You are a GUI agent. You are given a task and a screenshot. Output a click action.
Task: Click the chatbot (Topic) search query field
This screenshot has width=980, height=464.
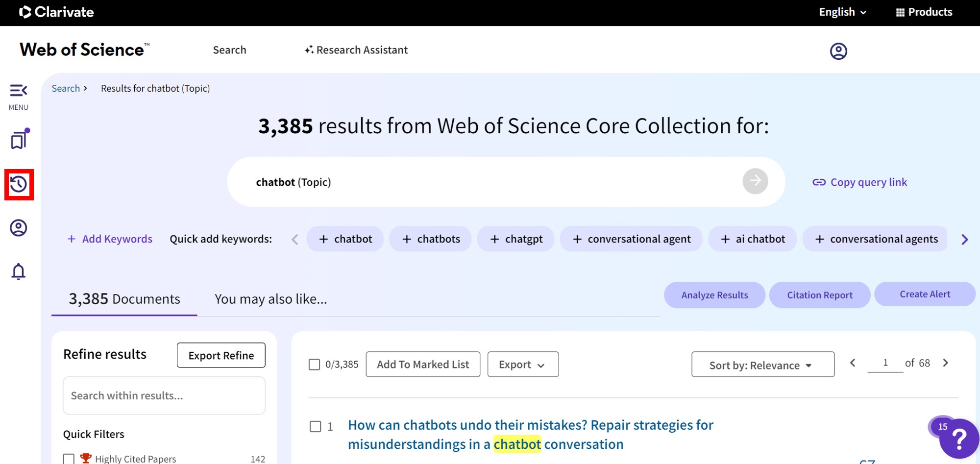tap(506, 182)
